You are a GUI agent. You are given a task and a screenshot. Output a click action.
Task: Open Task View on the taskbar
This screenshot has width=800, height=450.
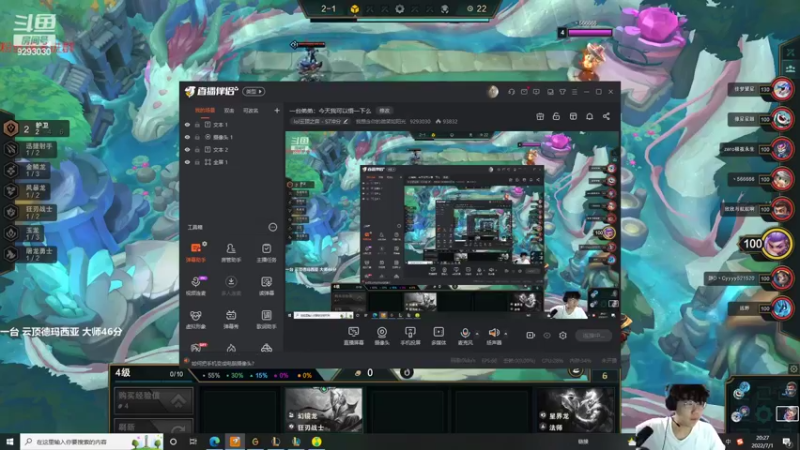(x=193, y=441)
